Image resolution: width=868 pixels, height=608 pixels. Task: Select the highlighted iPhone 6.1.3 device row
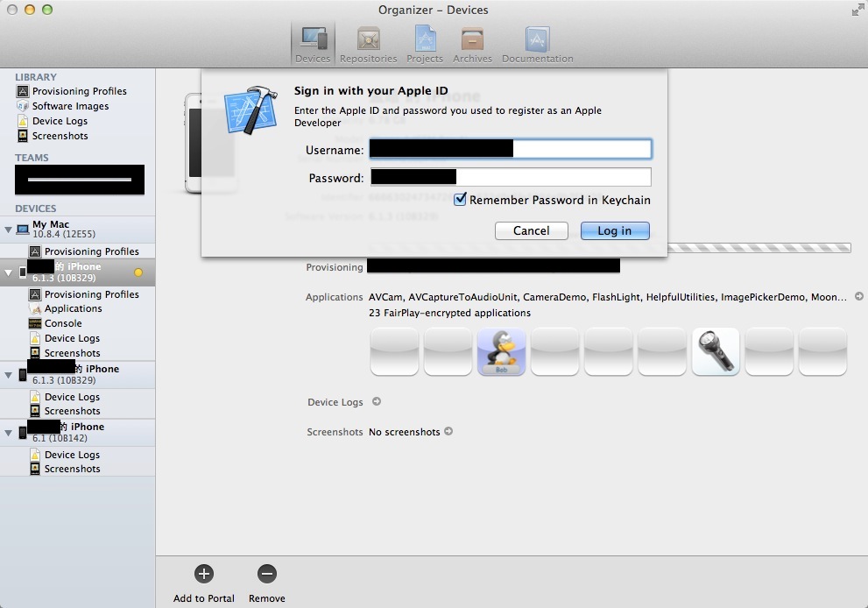[x=77, y=272]
